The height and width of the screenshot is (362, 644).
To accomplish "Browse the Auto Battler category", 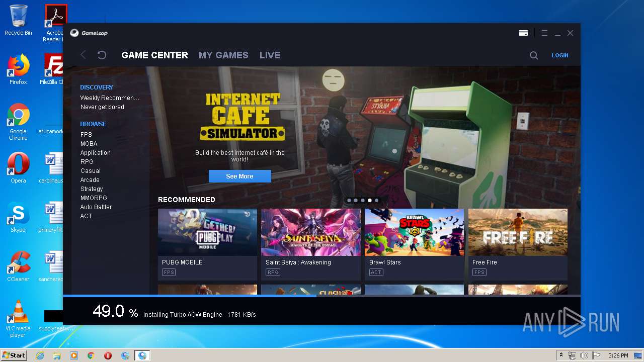I will pyautogui.click(x=96, y=207).
